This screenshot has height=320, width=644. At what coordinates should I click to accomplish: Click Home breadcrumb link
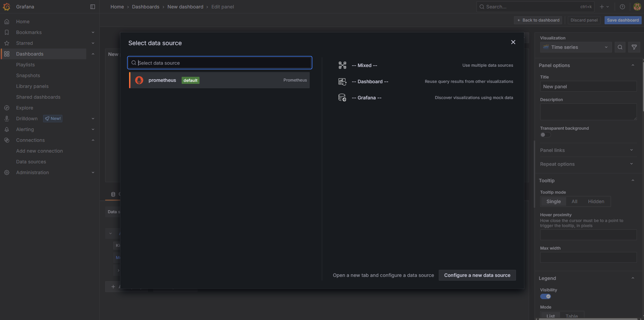coord(117,7)
